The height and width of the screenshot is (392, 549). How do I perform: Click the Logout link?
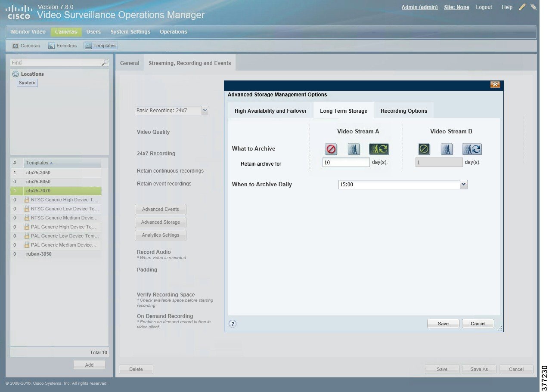click(x=484, y=7)
